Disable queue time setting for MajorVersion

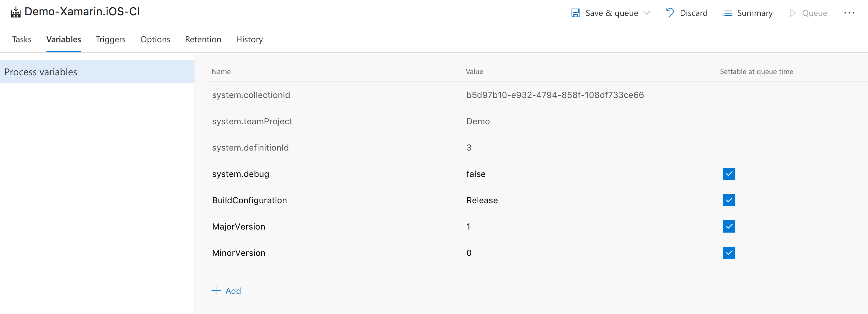point(729,226)
